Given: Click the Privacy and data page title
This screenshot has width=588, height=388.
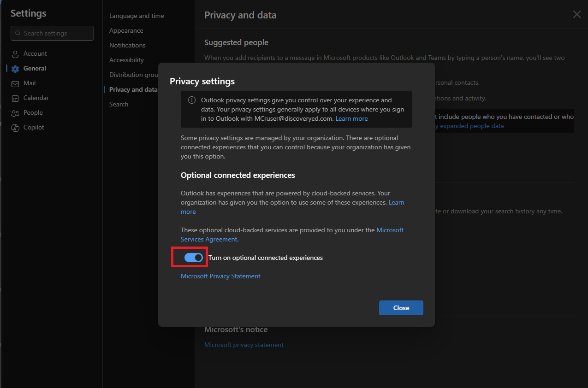Looking at the screenshot, I should [240, 15].
